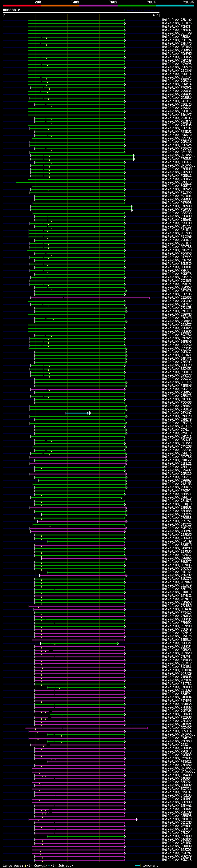Select the UniRef100_O22682 label
The image size is (197, 868).
click(177, 298)
